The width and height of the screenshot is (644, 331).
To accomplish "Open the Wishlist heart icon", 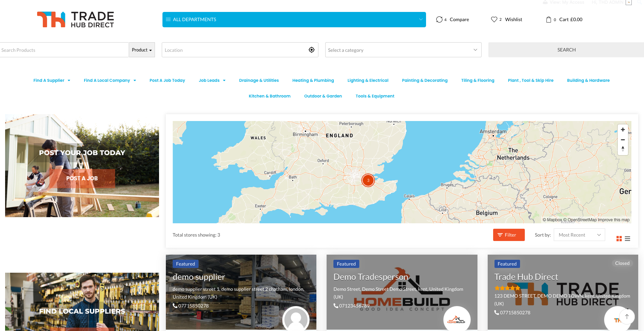I will [x=494, y=19].
